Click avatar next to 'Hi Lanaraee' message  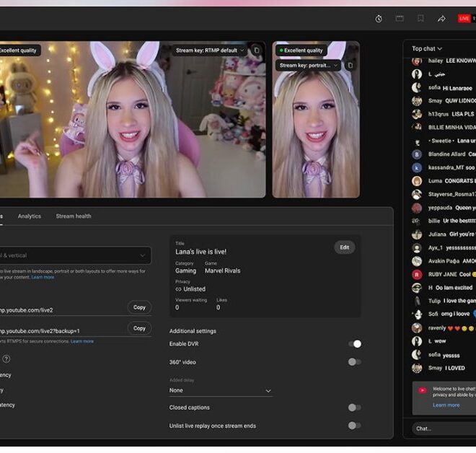[417, 87]
